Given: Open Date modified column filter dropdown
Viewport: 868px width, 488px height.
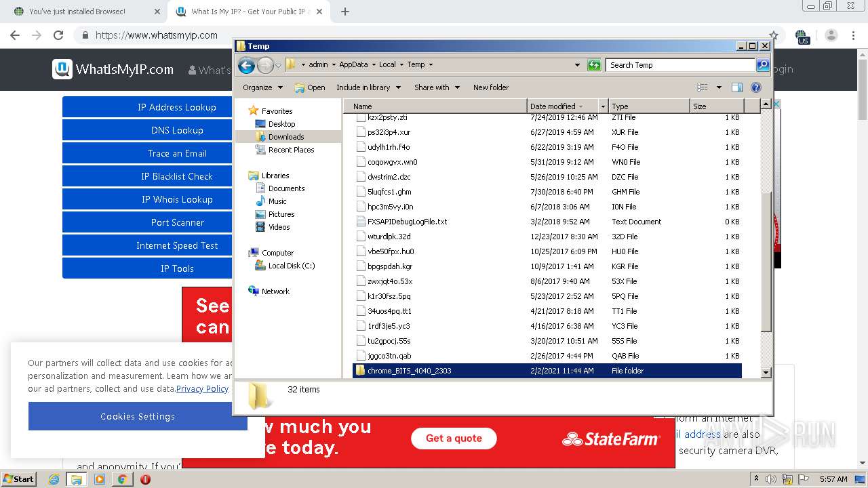Looking at the screenshot, I should [x=602, y=106].
